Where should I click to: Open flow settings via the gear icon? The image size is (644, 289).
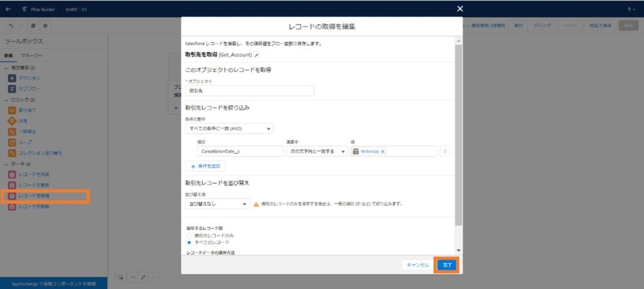[45, 26]
